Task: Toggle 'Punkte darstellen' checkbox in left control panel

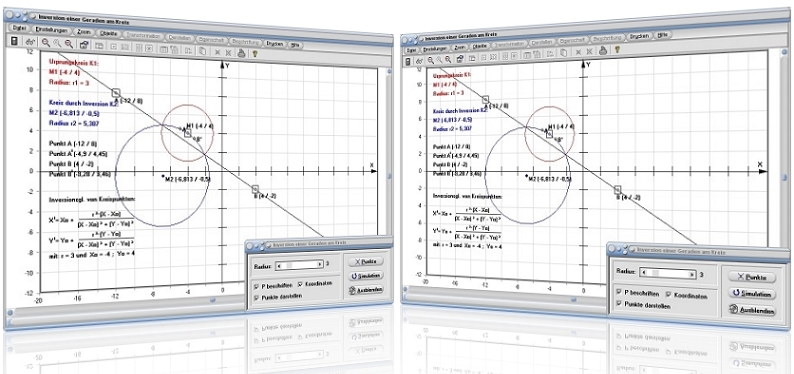Action: click(256, 297)
